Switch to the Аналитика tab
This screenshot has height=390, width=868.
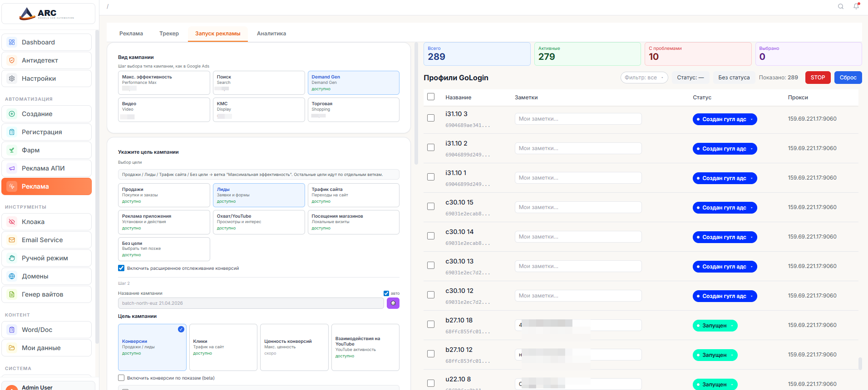click(x=271, y=34)
